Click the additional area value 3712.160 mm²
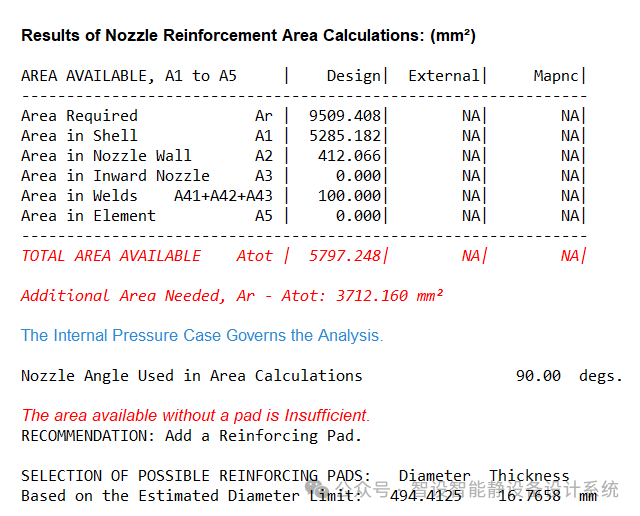This screenshot has width=640, height=516. tap(389, 296)
